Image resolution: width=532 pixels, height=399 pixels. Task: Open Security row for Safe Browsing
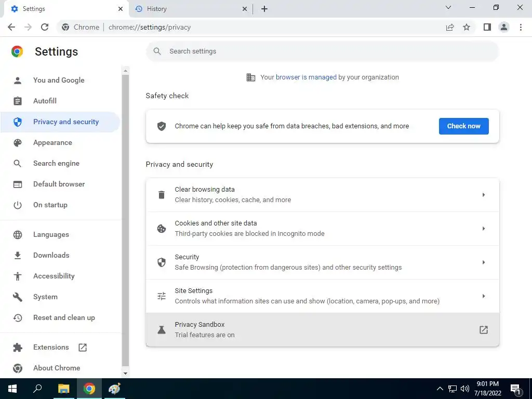click(322, 262)
